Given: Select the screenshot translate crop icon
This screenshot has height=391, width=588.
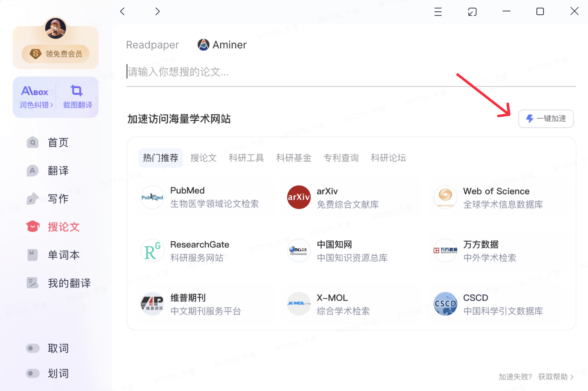Looking at the screenshot, I should tap(77, 91).
